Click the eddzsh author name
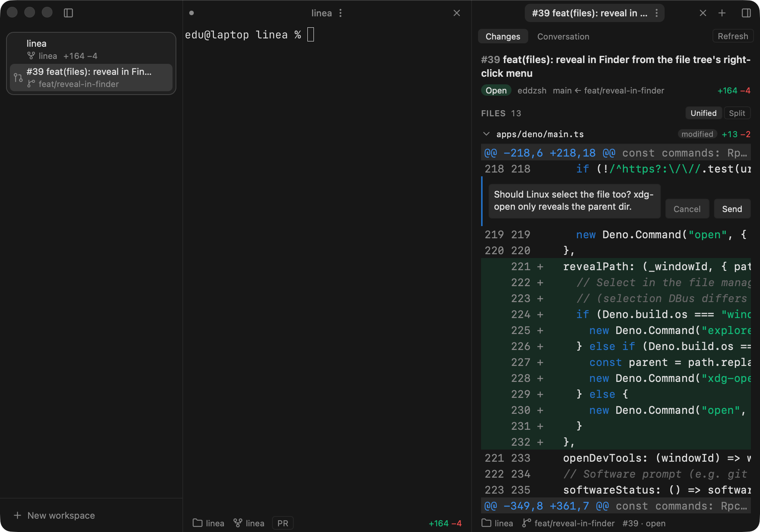Viewport: 760px width, 532px height. click(532, 90)
